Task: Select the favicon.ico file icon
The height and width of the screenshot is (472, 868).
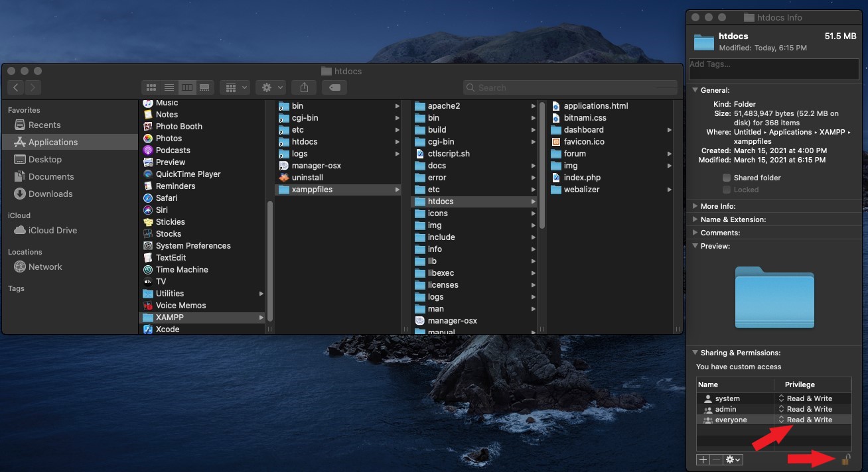Action: tap(556, 141)
